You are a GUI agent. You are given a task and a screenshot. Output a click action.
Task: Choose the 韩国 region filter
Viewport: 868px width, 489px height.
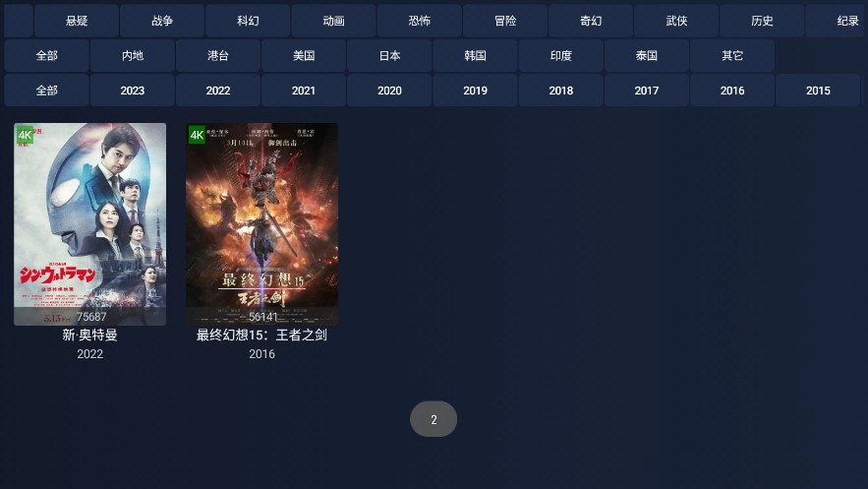click(x=475, y=55)
